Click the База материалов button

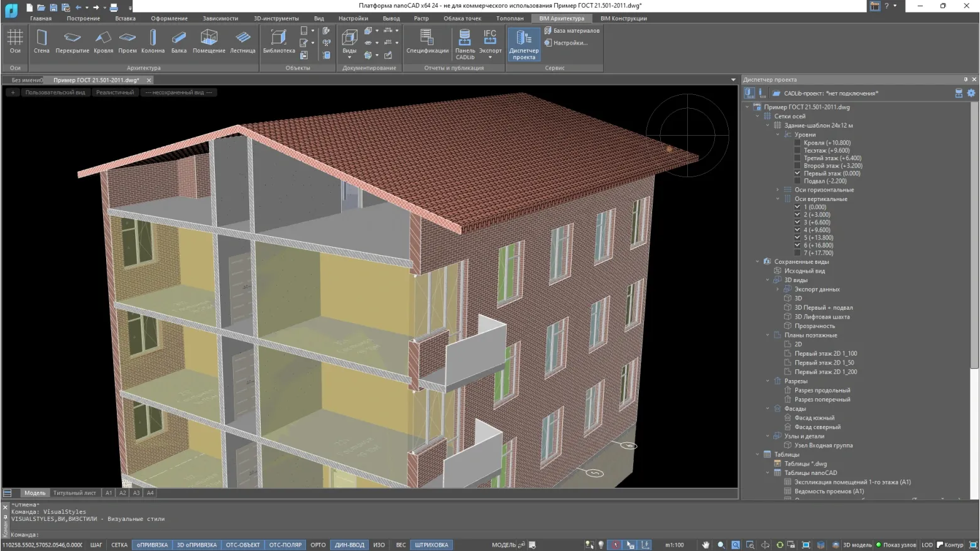tap(572, 30)
